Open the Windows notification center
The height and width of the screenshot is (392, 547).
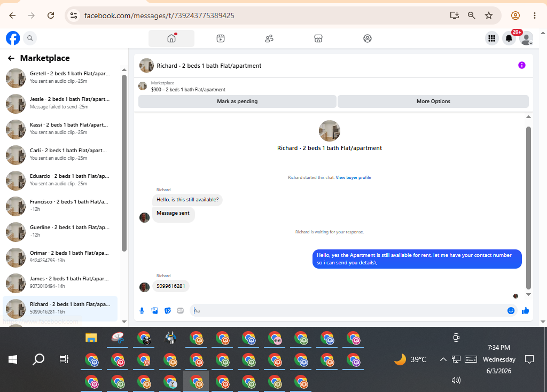tap(529, 359)
